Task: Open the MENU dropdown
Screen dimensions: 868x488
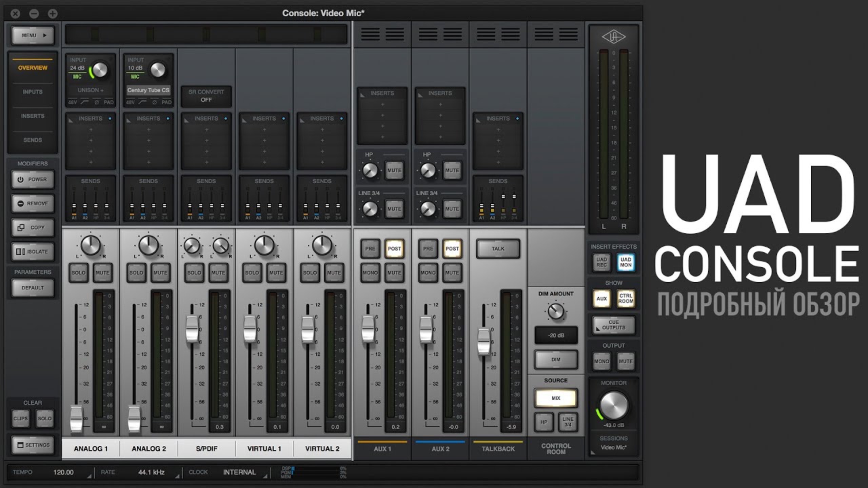Action: (x=33, y=35)
